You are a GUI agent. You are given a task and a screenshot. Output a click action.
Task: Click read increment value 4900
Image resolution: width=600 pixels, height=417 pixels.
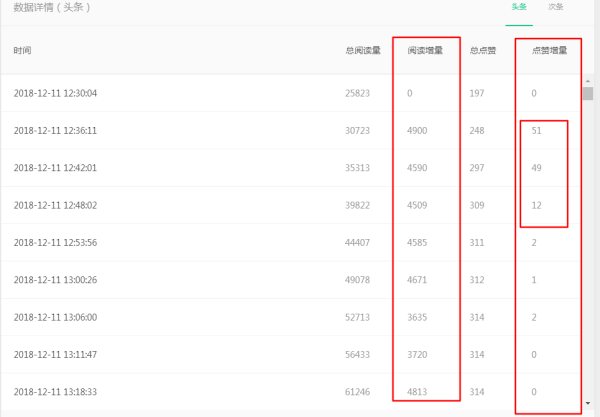pos(417,131)
